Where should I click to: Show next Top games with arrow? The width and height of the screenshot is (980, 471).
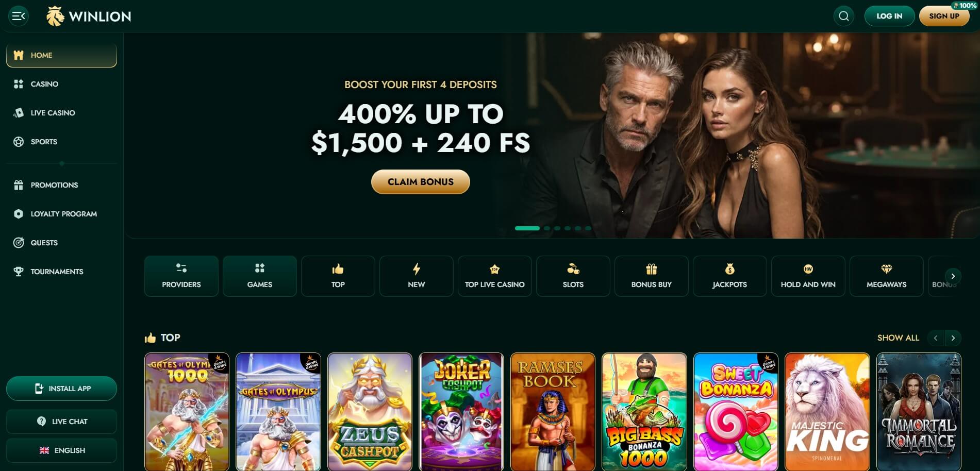tap(953, 338)
